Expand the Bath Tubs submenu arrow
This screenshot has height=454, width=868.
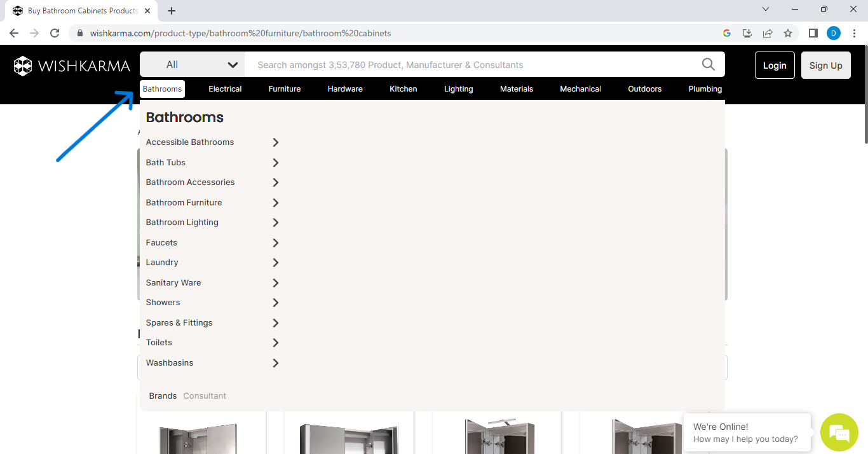click(x=276, y=163)
